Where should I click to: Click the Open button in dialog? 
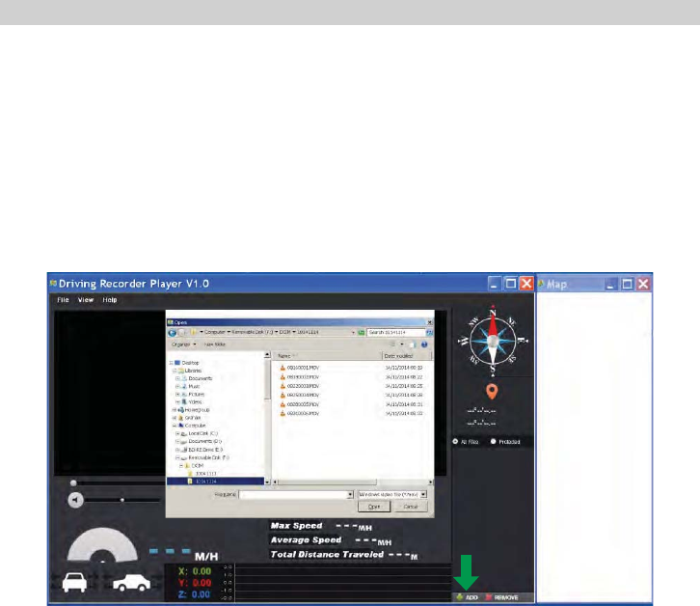coord(374,507)
